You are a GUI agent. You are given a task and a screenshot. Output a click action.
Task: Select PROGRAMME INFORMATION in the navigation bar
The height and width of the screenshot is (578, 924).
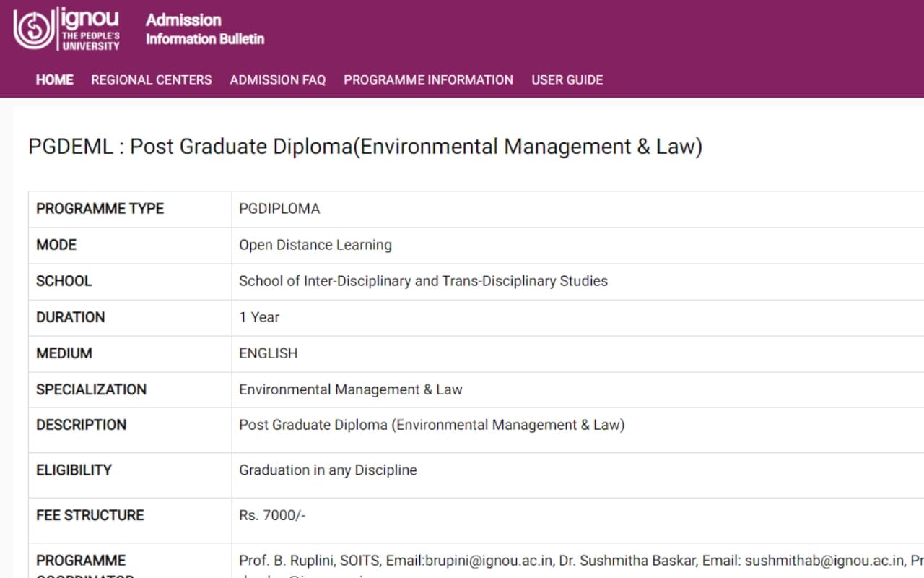tap(428, 79)
